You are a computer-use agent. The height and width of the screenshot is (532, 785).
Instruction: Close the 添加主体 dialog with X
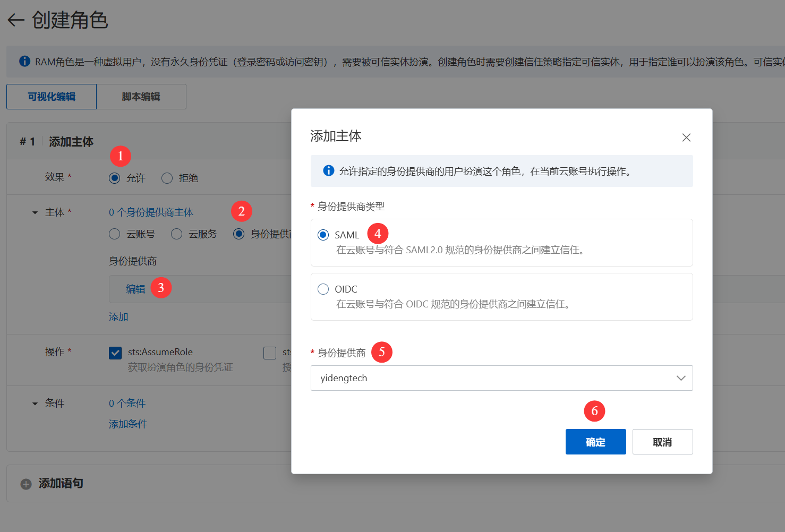click(686, 138)
